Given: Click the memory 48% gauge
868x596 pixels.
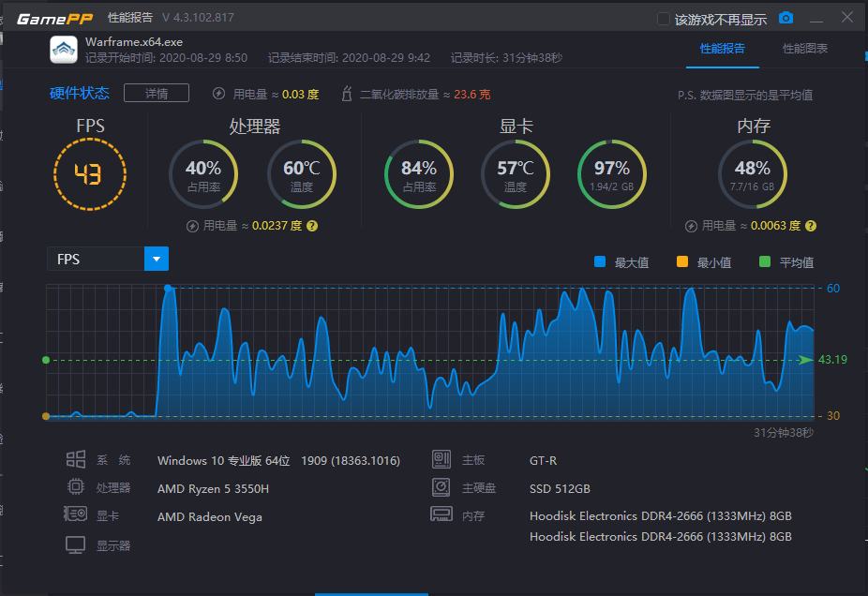Looking at the screenshot, I should (x=753, y=174).
